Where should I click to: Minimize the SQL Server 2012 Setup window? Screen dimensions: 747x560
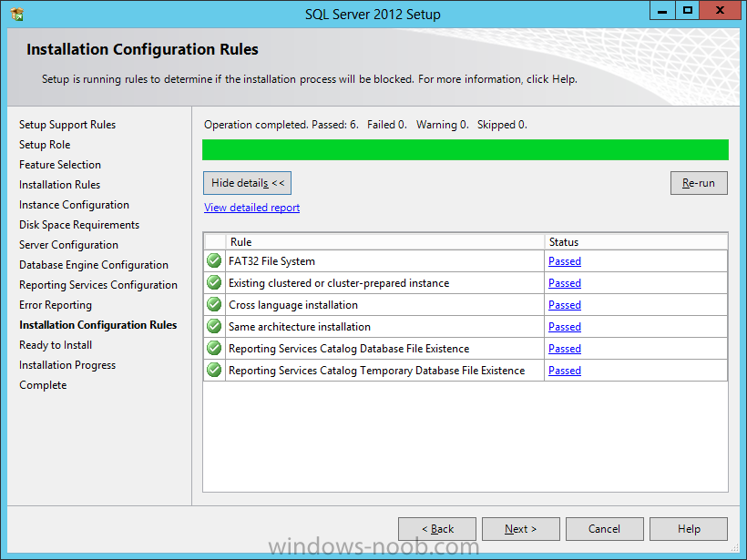662,11
